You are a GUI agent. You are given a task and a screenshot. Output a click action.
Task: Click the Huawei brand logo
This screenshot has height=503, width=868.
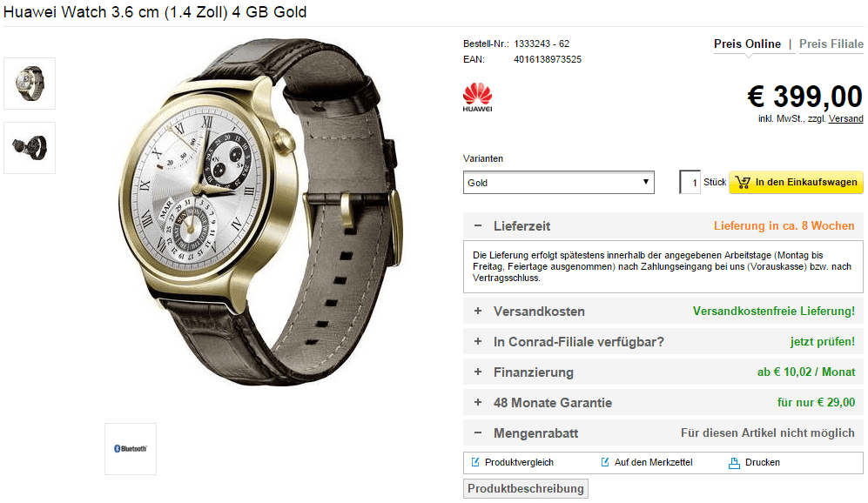coord(477,97)
